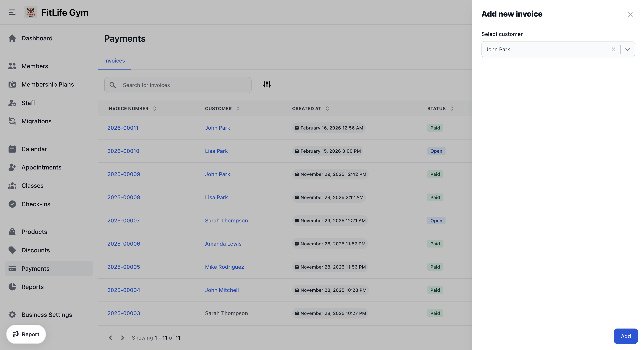644x350 pixels.
Task: Click the Add button to create invoice
Action: tap(625, 336)
